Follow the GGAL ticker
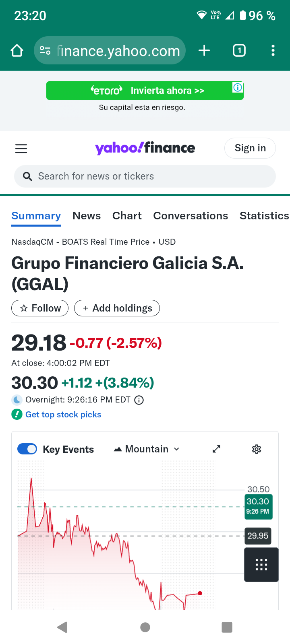The height and width of the screenshot is (644, 290). pos(40,308)
